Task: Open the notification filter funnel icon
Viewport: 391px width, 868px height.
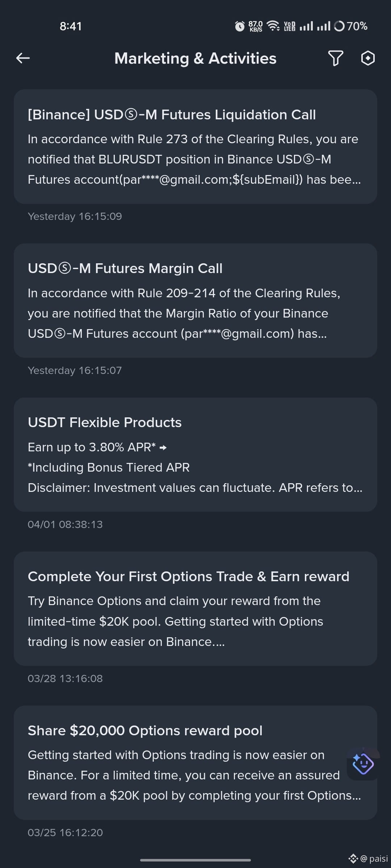Action: 336,58
